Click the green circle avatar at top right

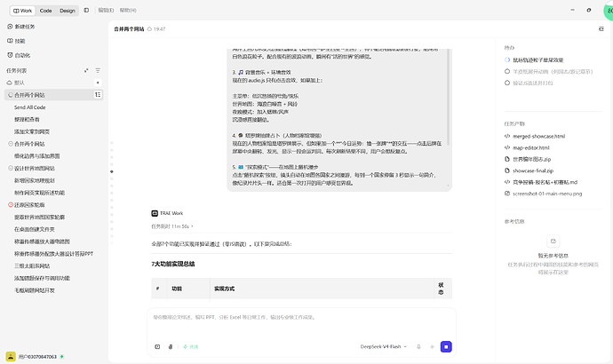pos(609,11)
